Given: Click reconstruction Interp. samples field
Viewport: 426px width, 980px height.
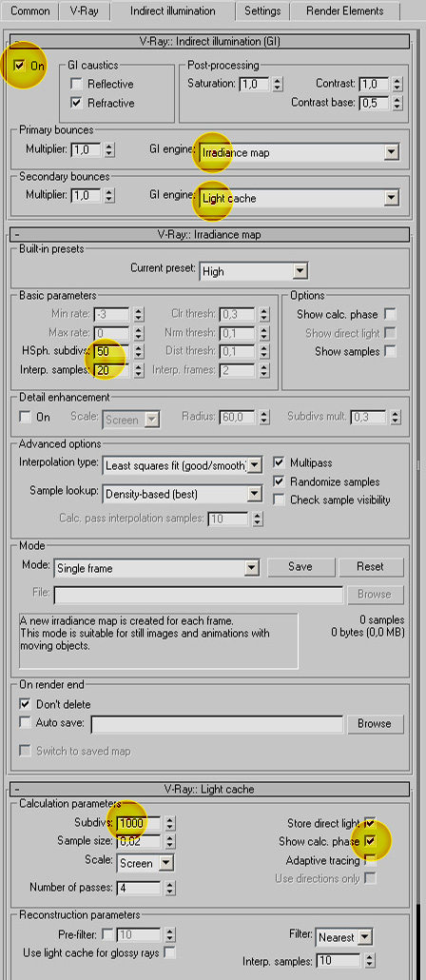Looking at the screenshot, I should (x=339, y=960).
